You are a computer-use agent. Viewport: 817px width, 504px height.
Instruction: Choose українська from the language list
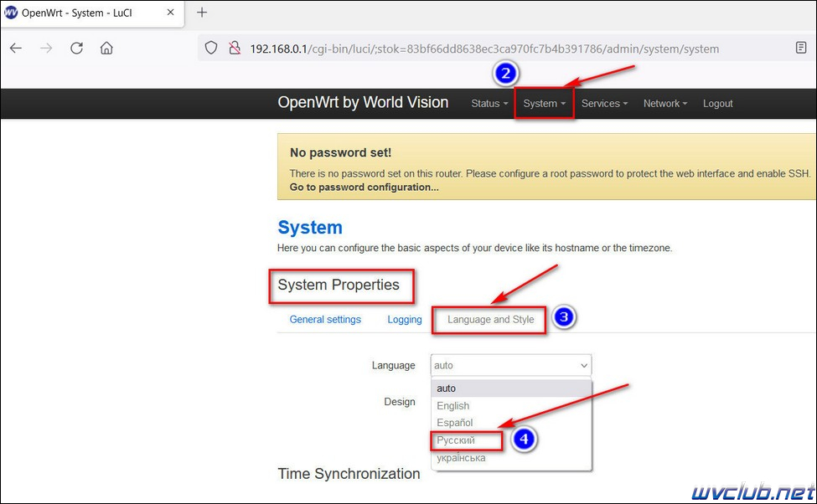pyautogui.click(x=511, y=458)
